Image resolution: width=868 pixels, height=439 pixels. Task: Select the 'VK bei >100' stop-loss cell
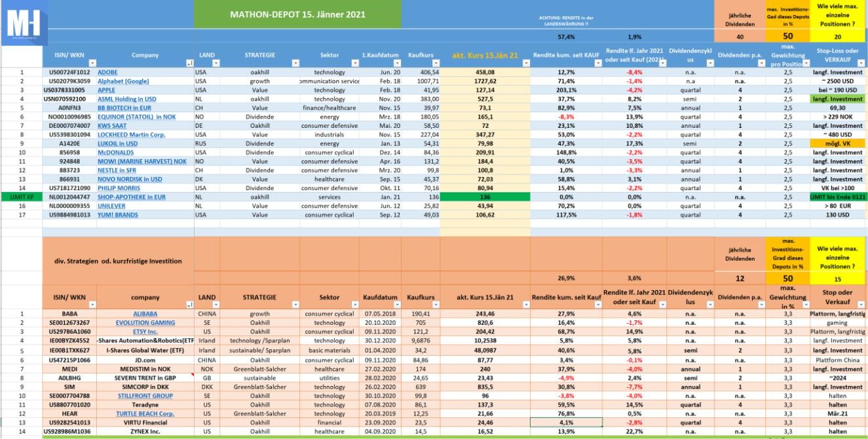[838, 187]
